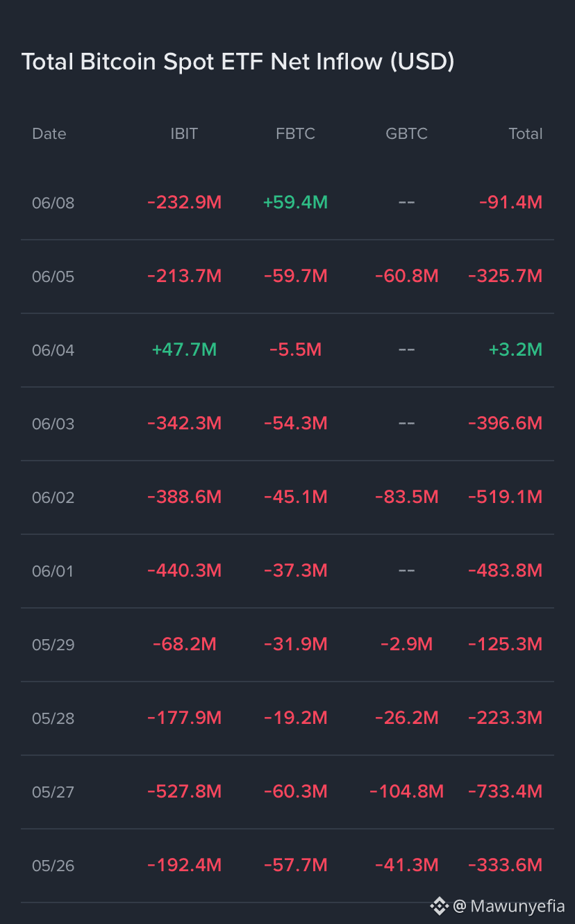Select the -342.3M IBIT value
The width and height of the screenshot is (575, 924).
184,423
